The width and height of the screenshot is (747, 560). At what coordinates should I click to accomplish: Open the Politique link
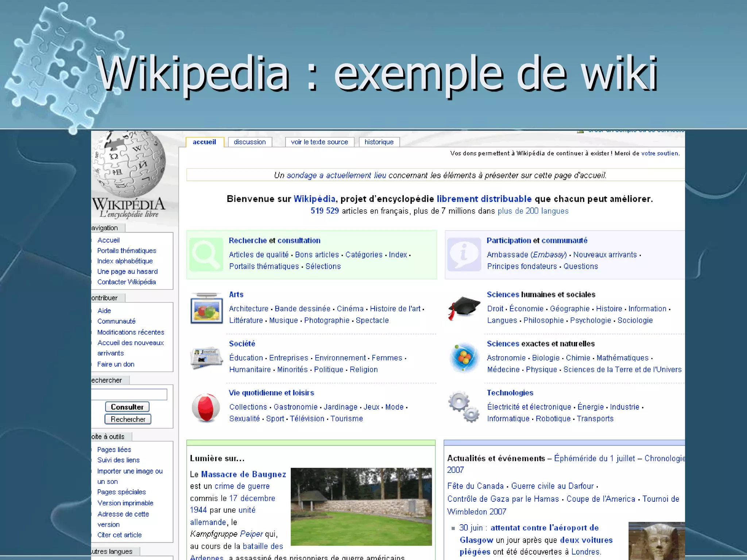point(328,370)
